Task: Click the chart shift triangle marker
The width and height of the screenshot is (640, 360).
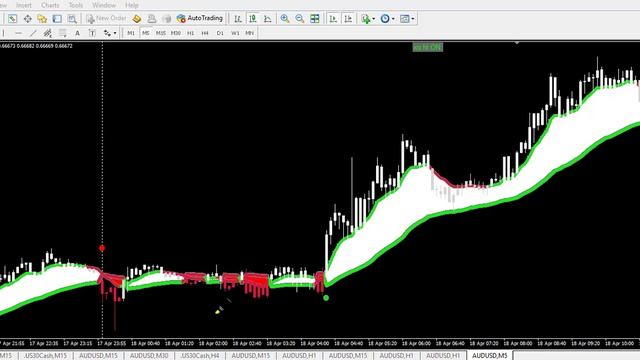Action: [x=517, y=42]
